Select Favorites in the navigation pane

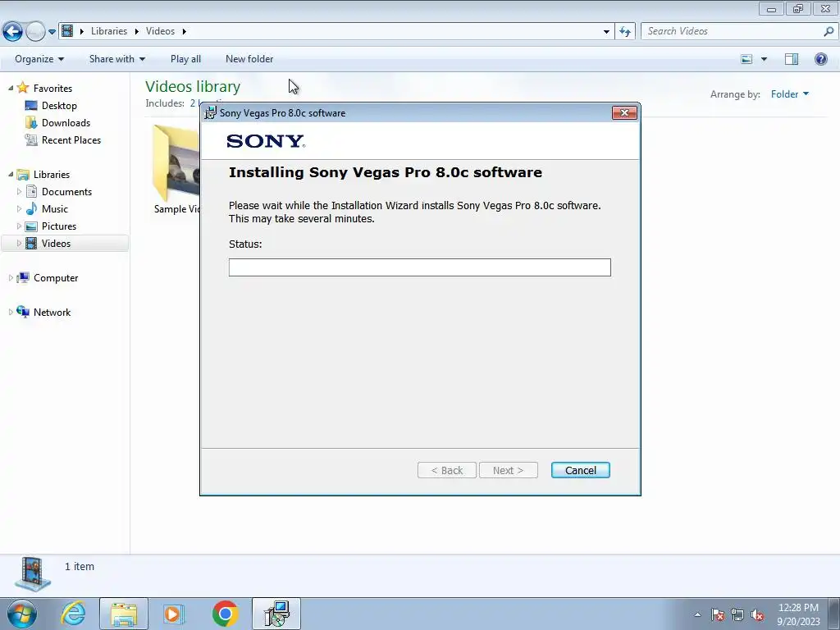52,89
